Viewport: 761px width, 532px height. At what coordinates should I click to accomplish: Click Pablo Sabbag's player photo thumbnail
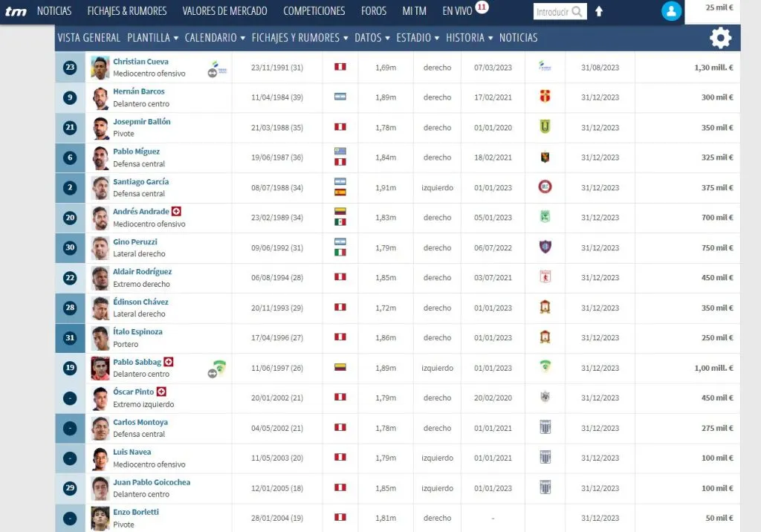click(x=100, y=368)
